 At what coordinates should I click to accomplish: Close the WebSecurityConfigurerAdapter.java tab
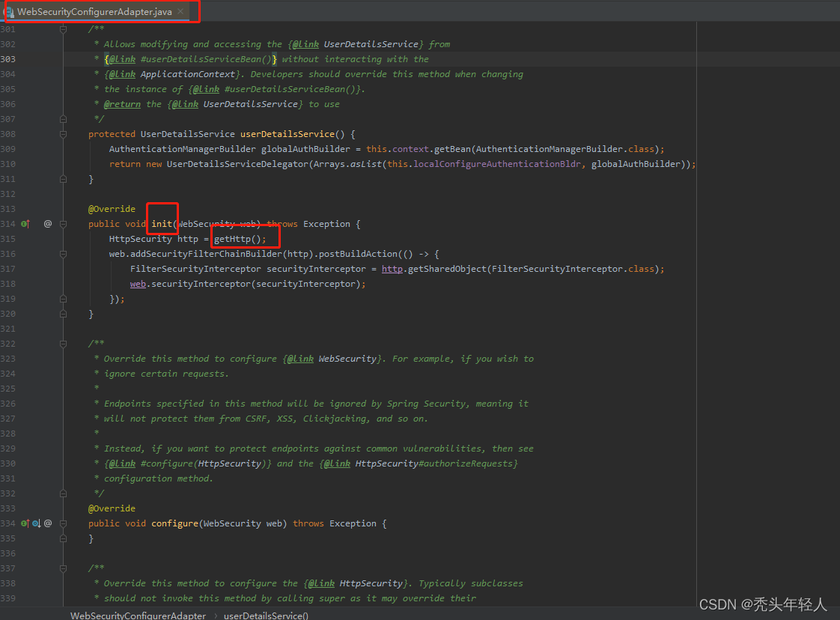pos(180,11)
